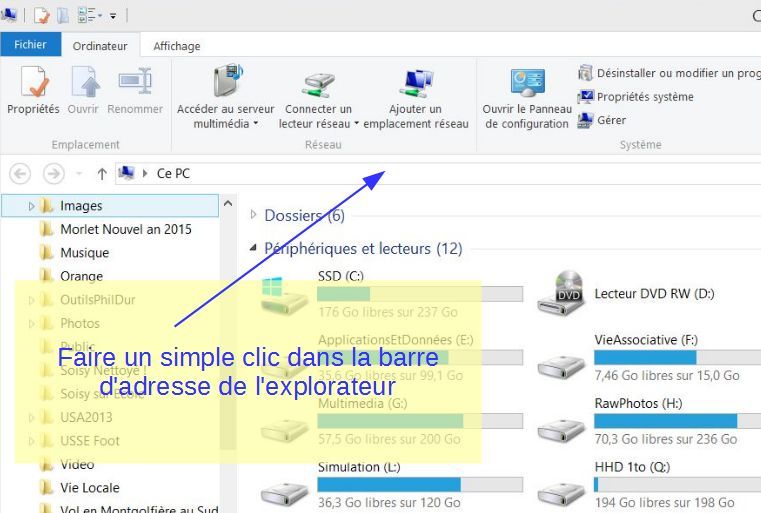Select the Orange folder
The width and height of the screenshot is (761, 513).
[x=82, y=276]
